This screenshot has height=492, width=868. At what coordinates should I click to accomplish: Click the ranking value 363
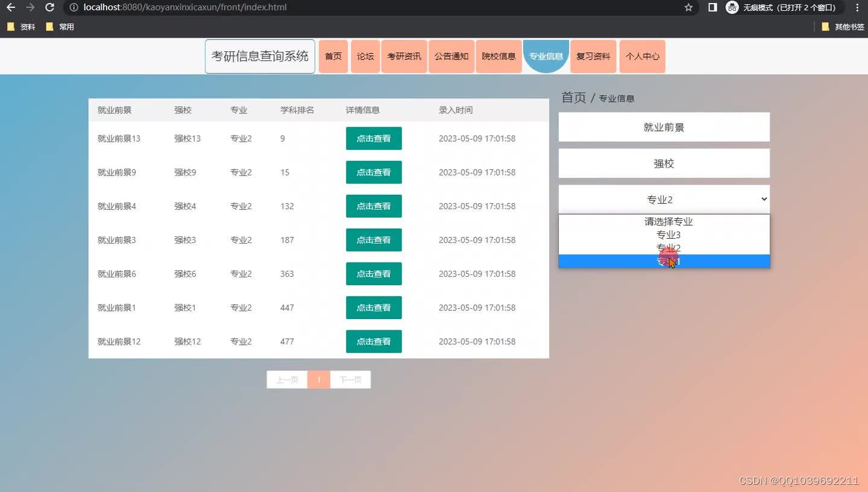point(287,273)
